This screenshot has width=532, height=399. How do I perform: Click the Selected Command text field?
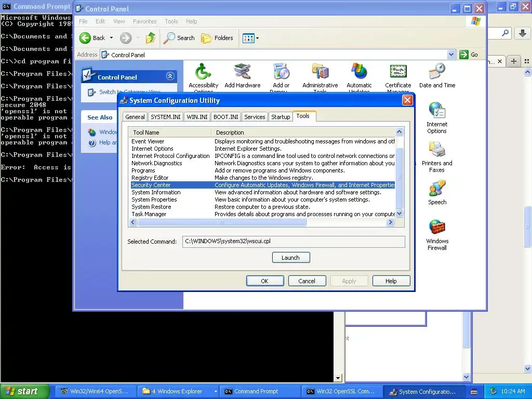pos(294,242)
